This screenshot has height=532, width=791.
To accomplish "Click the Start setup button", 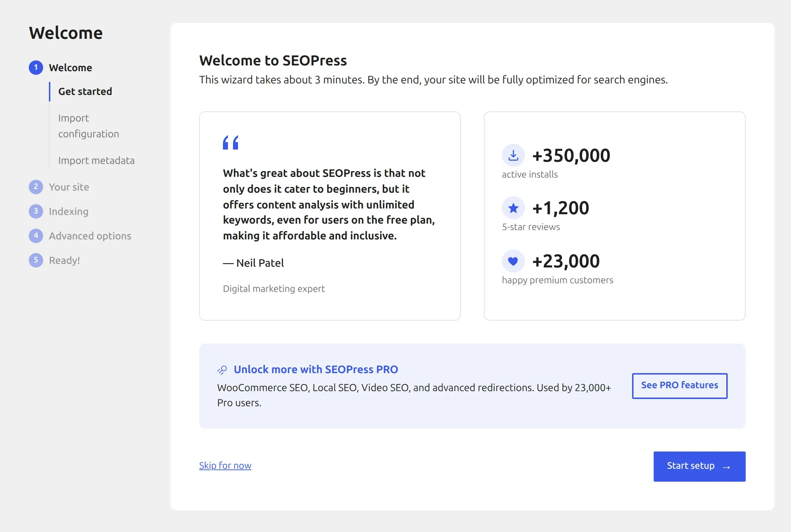I will click(x=699, y=466).
